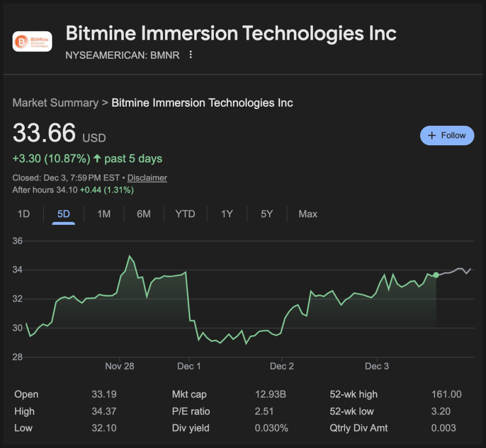Click the Nov 28 date label on chart
This screenshot has height=448, width=486.
pos(120,366)
